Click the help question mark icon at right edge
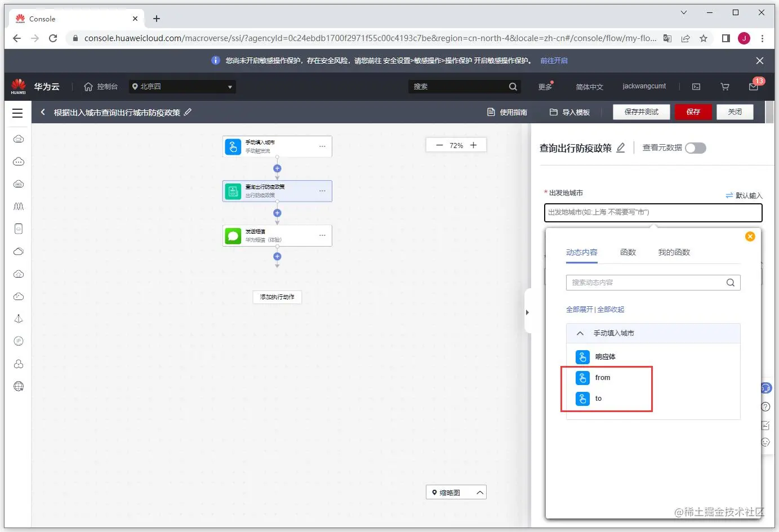Viewport: 779px width, 532px height. [765, 406]
